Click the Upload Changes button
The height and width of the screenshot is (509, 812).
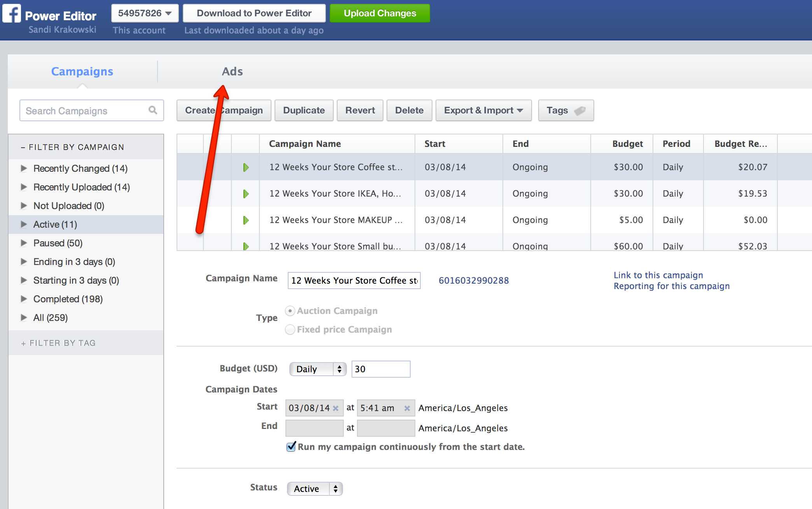coord(380,13)
